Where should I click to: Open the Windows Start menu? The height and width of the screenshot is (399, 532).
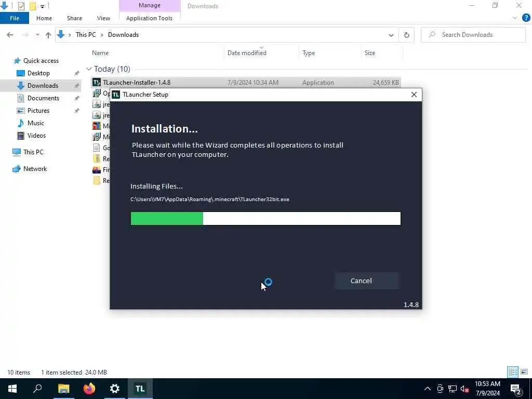pyautogui.click(x=12, y=389)
